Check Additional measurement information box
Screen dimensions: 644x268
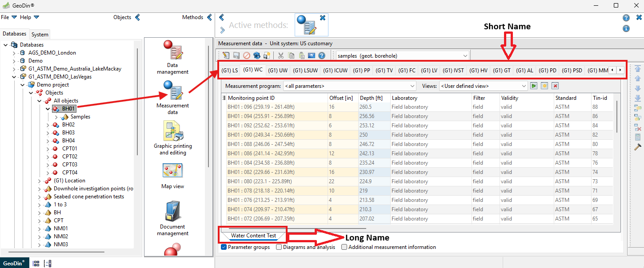(x=344, y=247)
